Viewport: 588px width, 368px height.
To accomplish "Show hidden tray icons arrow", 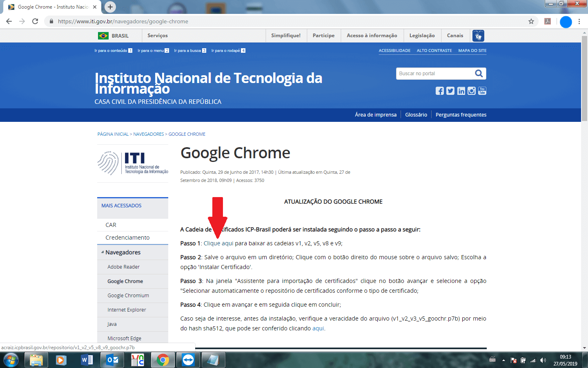I will (503, 360).
